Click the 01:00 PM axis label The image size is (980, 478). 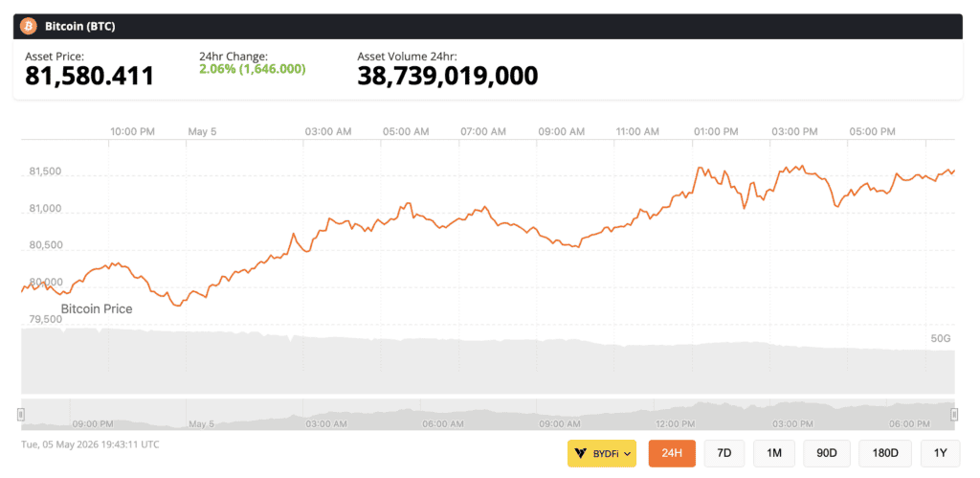pyautogui.click(x=716, y=131)
